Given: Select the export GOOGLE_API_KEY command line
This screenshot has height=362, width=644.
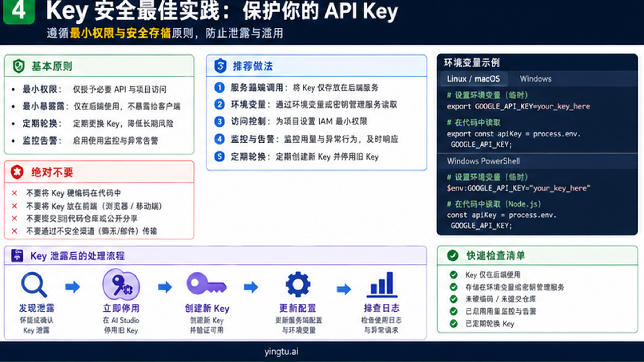Looking at the screenshot, I should pos(518,106).
